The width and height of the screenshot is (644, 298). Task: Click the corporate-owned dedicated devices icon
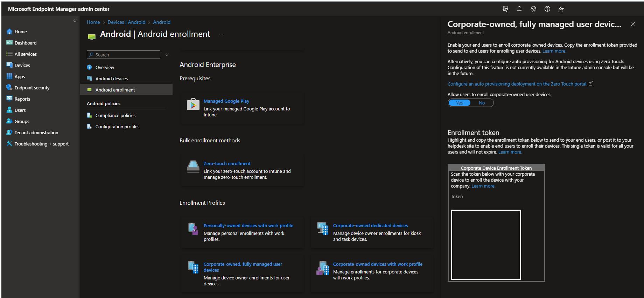click(x=322, y=229)
